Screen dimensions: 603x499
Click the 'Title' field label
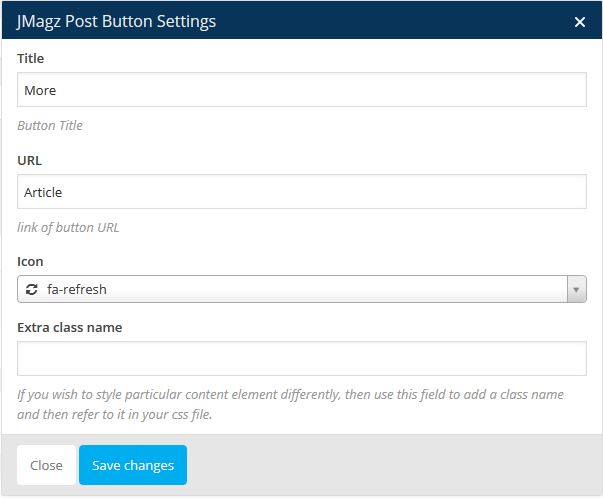(31, 59)
